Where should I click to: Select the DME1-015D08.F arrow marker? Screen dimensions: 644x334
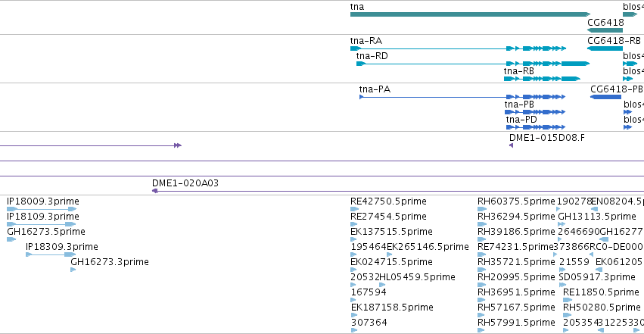(x=511, y=145)
